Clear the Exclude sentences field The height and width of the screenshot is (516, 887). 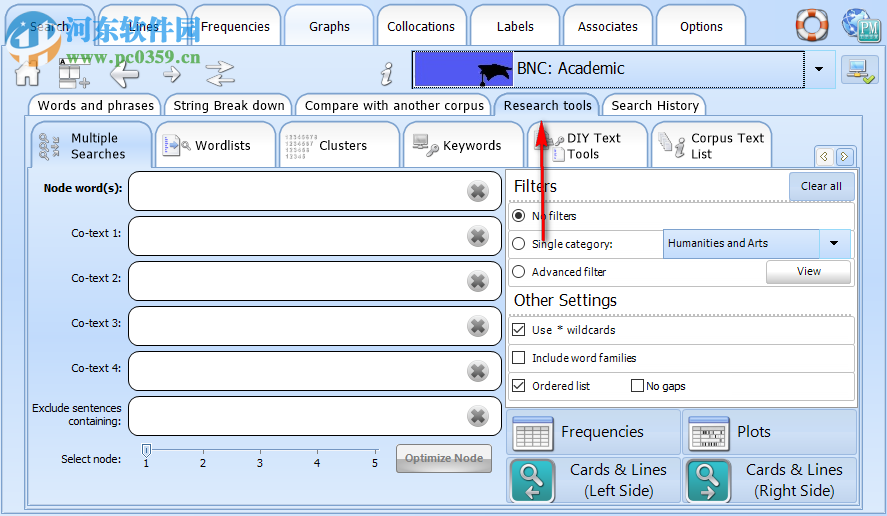[x=478, y=416]
